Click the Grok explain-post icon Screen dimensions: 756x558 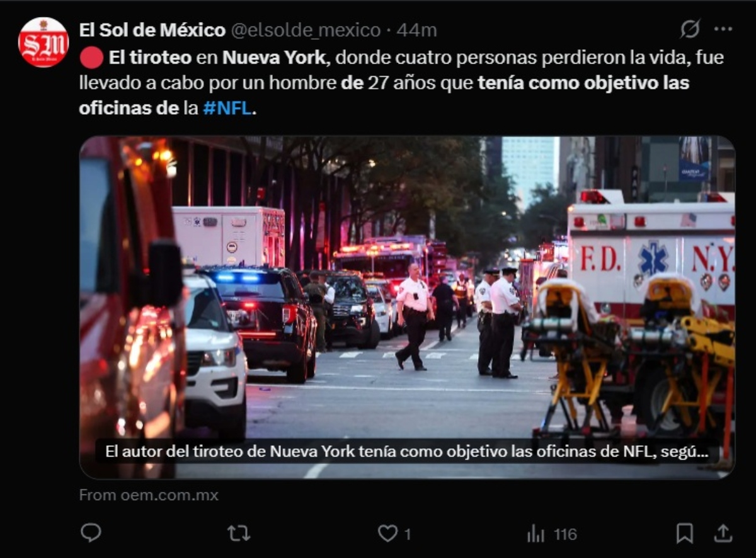(690, 29)
